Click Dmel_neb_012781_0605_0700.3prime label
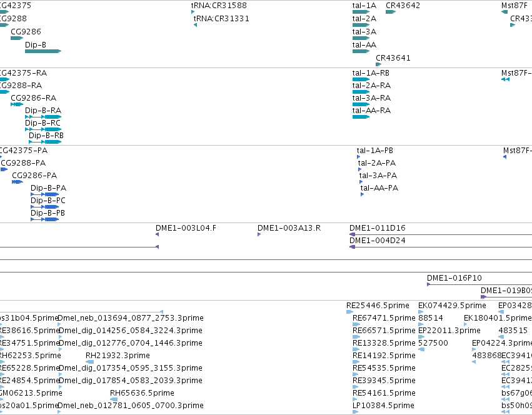Viewport: 532px width, 415px height. click(x=131, y=406)
